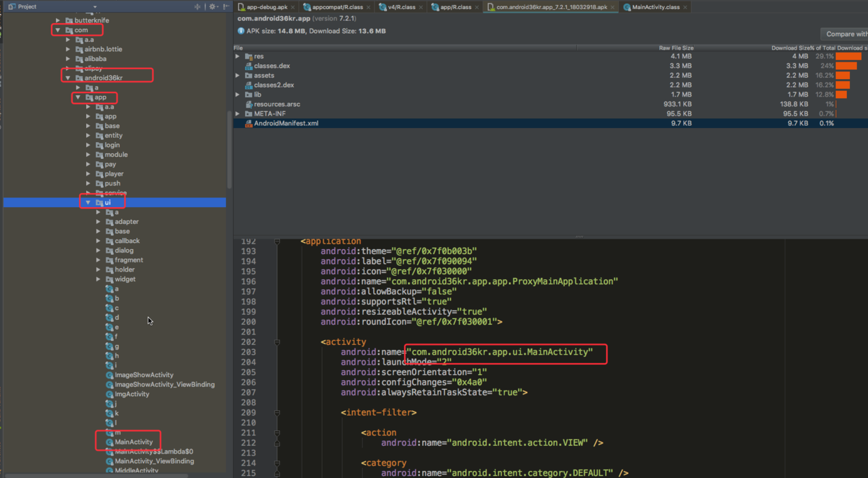
Task: Collapse the android36kr package
Action: [x=68, y=78]
